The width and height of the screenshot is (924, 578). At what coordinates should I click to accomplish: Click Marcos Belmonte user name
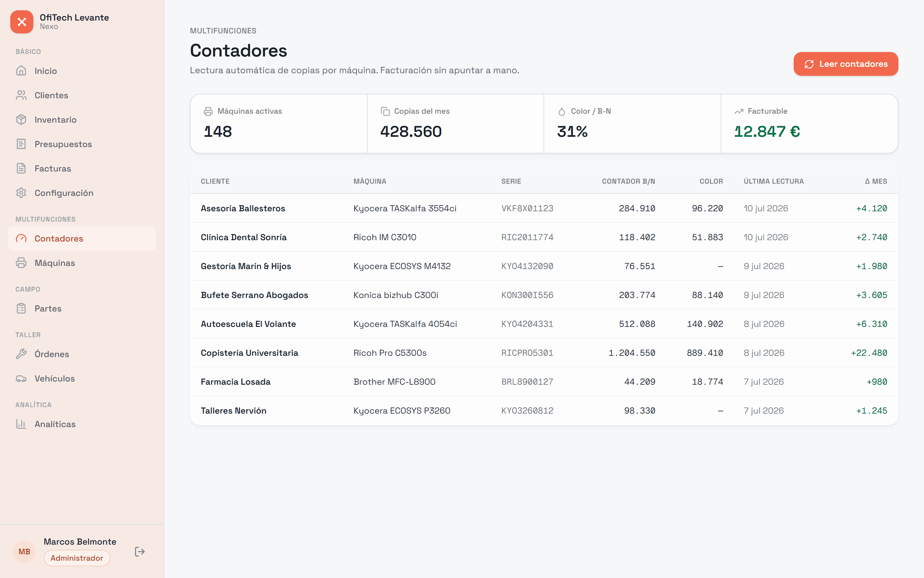coord(80,542)
